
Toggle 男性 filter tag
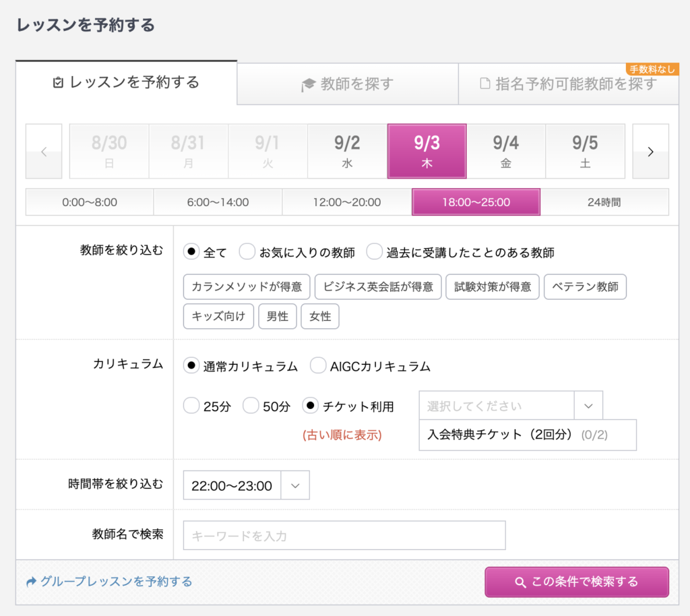coord(278,316)
